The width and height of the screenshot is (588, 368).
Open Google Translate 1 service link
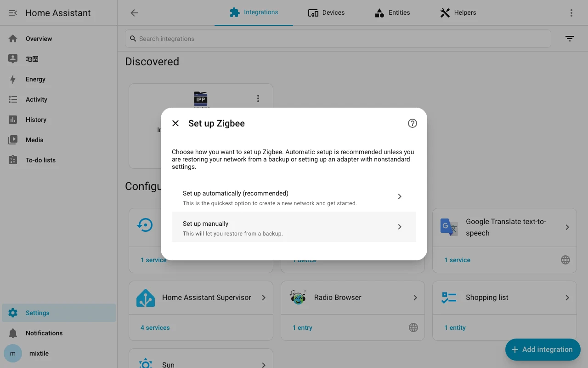(457, 260)
